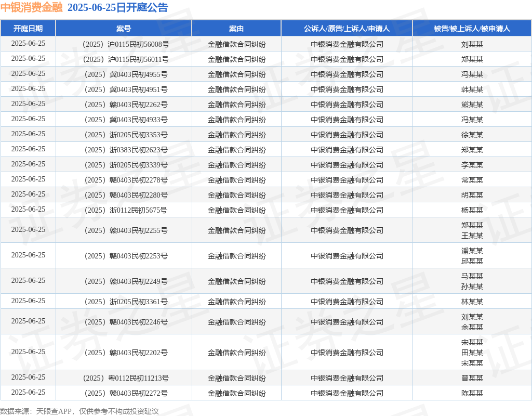Select the 案号 column header
The image size is (532, 416).
(x=124, y=29)
